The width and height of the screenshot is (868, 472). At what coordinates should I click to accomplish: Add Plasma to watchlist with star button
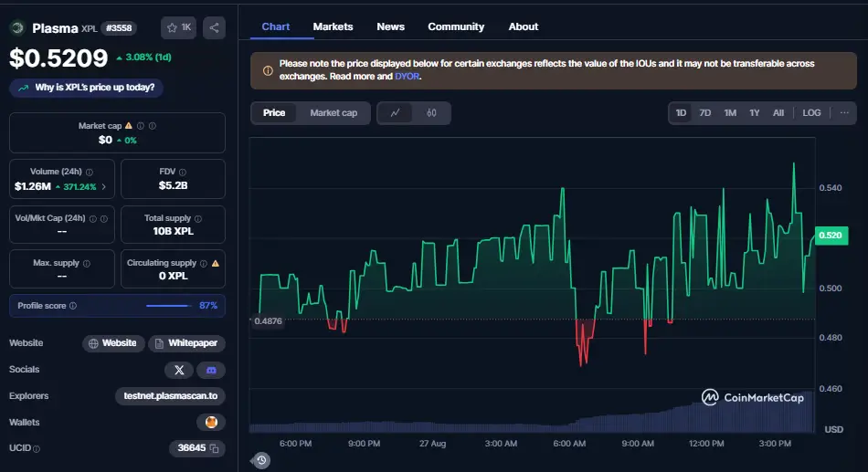(178, 27)
